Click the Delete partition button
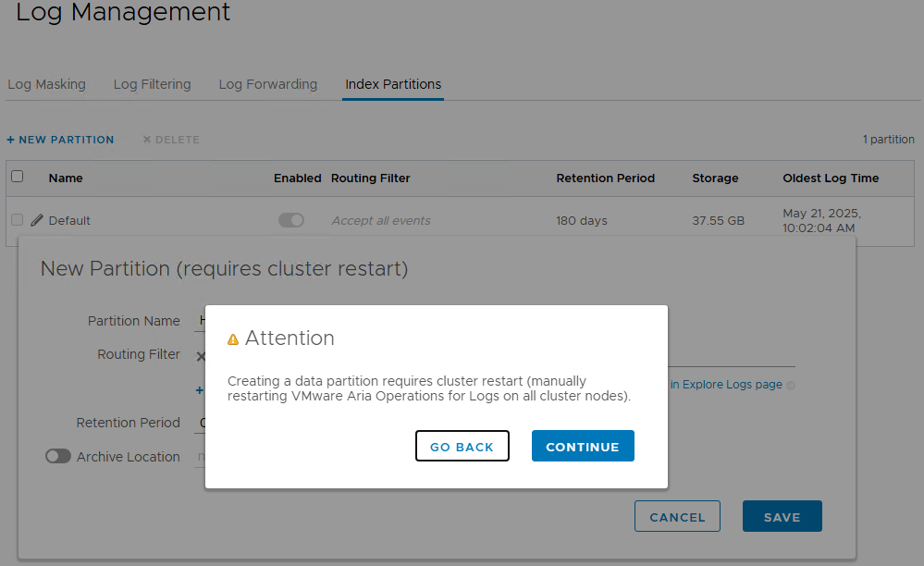The height and width of the screenshot is (566, 924). pyautogui.click(x=171, y=140)
